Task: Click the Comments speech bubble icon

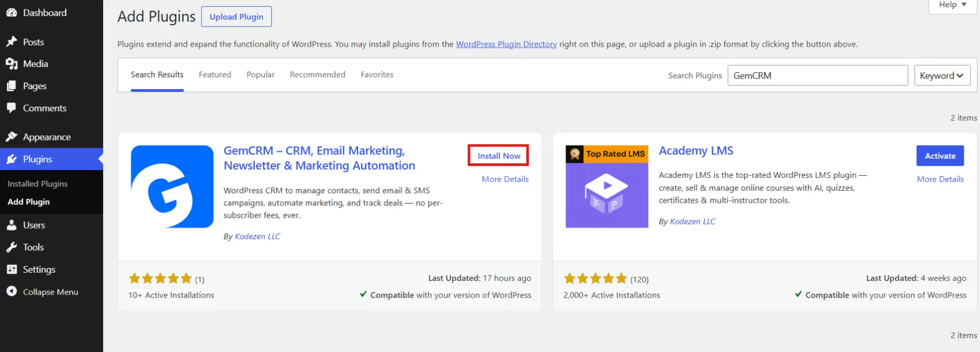Action: pos(11,108)
